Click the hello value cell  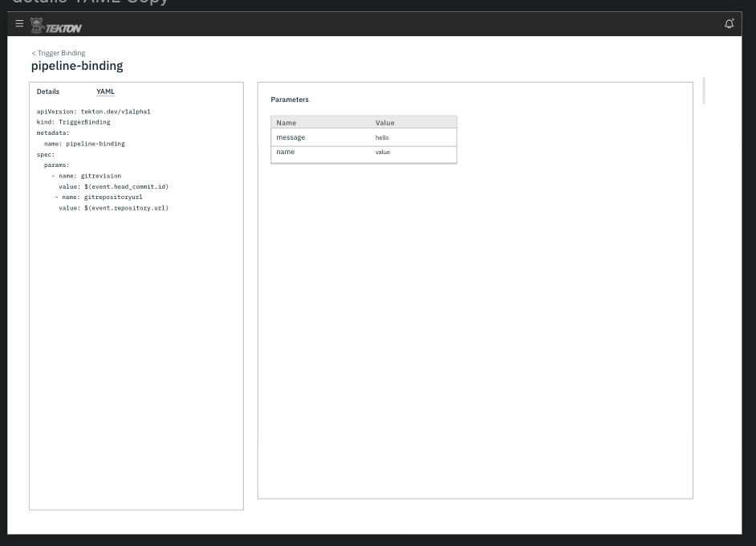[x=382, y=136]
